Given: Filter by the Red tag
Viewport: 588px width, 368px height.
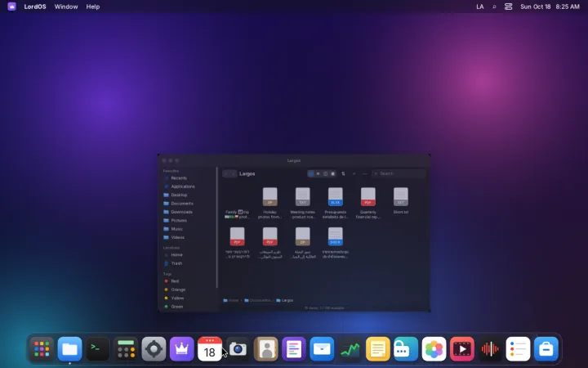Looking at the screenshot, I should [x=189, y=280].
